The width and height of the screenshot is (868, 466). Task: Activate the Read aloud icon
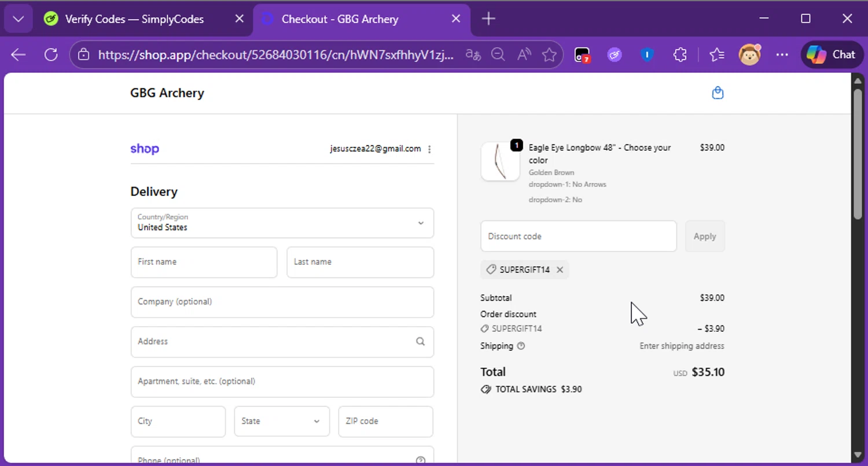click(x=524, y=55)
